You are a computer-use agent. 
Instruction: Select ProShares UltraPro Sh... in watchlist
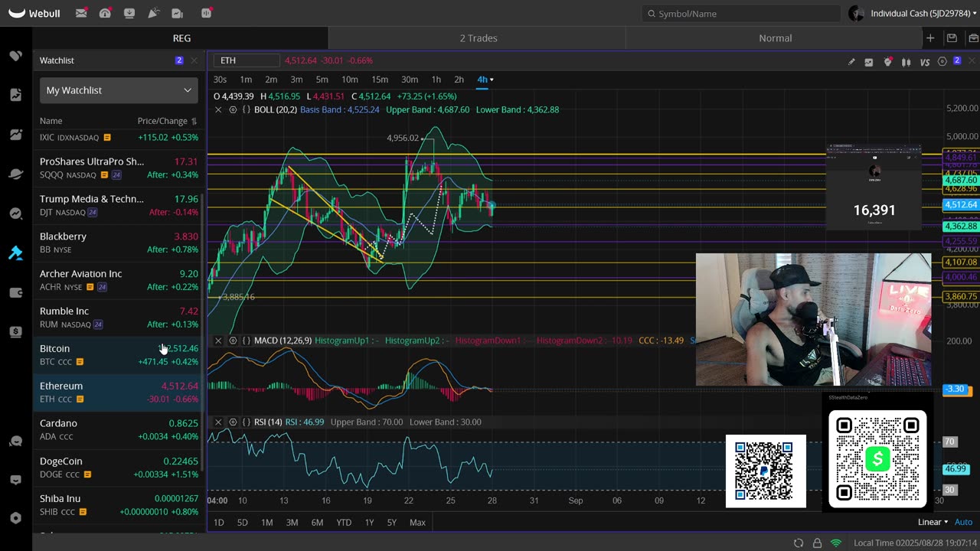(x=119, y=168)
